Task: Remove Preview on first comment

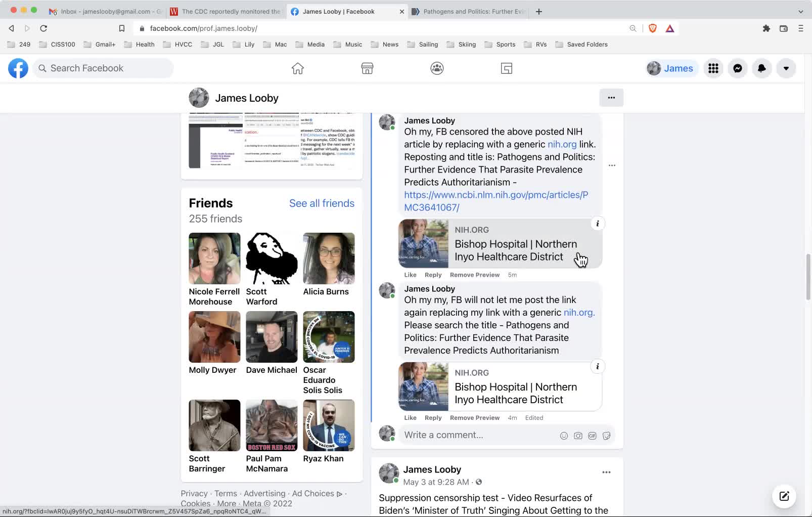Action: [x=475, y=275]
